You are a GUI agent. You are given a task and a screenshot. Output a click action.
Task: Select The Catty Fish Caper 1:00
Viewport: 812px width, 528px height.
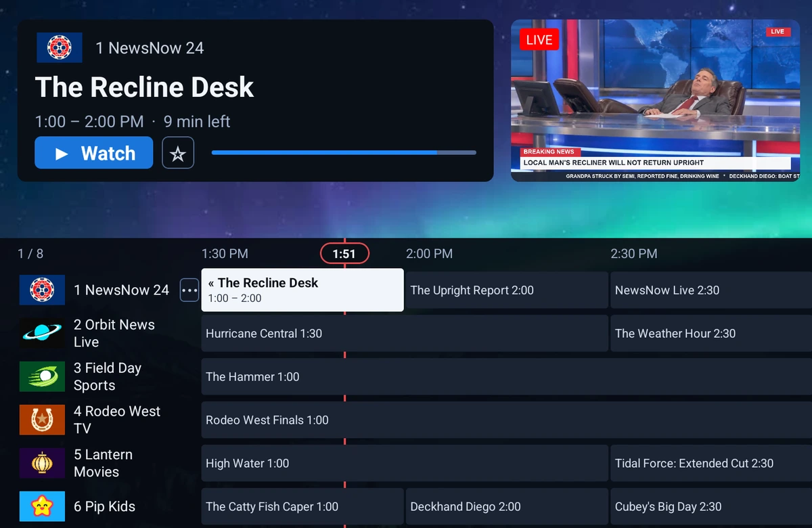pos(302,507)
